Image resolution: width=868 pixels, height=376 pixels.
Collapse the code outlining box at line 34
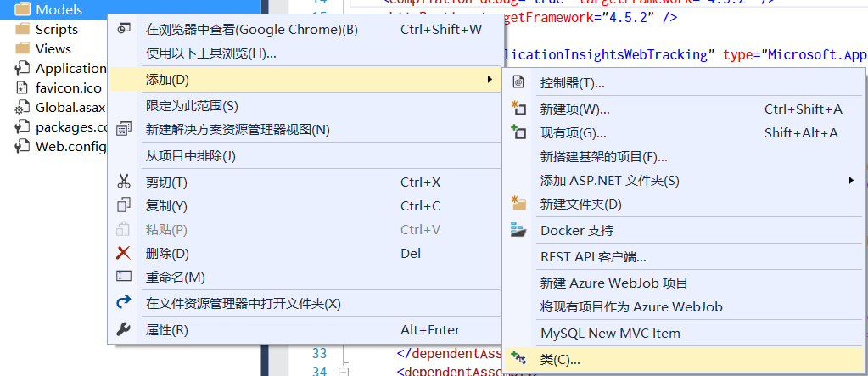pos(344,372)
